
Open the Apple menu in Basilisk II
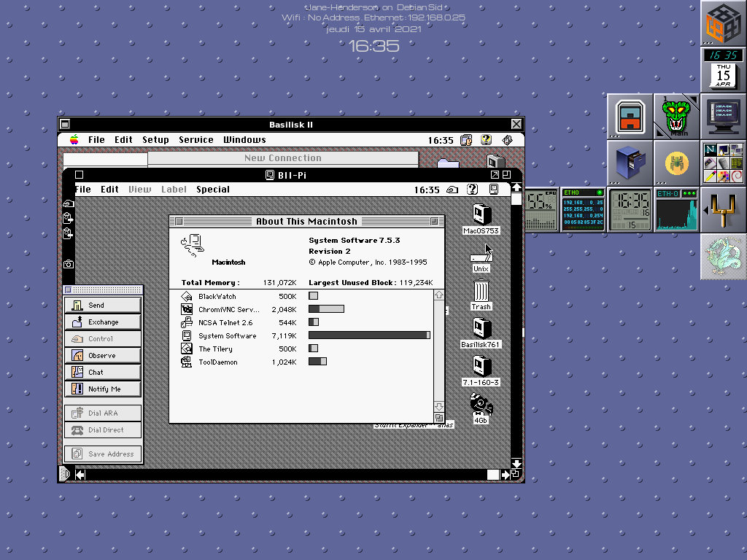coord(74,139)
